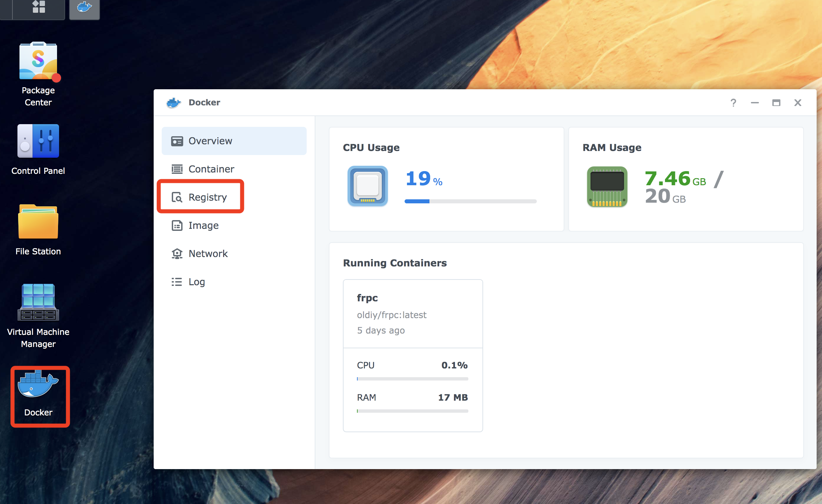The width and height of the screenshot is (822, 504).
Task: Close the Docker window
Action: [798, 102]
